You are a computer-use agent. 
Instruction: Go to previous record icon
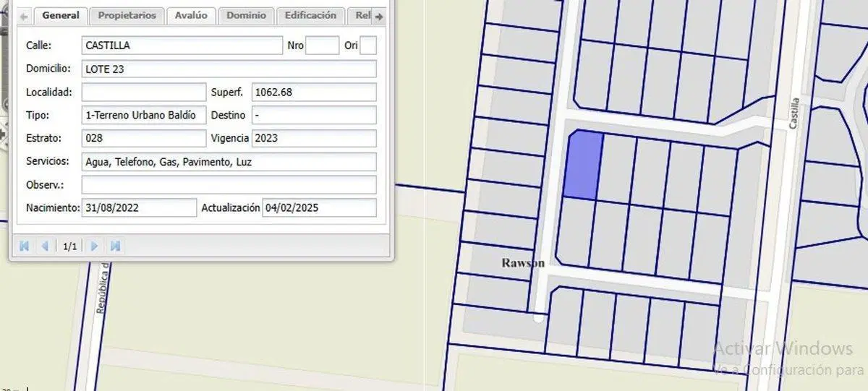(x=45, y=246)
